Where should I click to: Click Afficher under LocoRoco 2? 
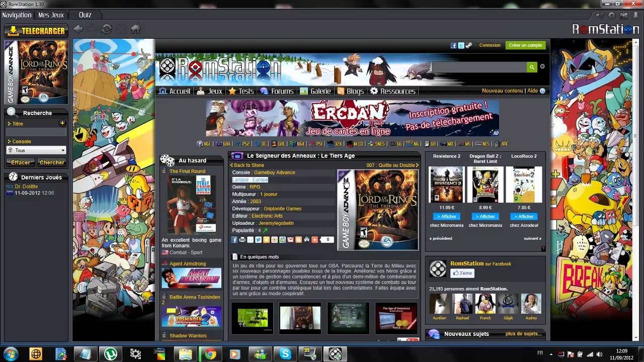click(524, 217)
